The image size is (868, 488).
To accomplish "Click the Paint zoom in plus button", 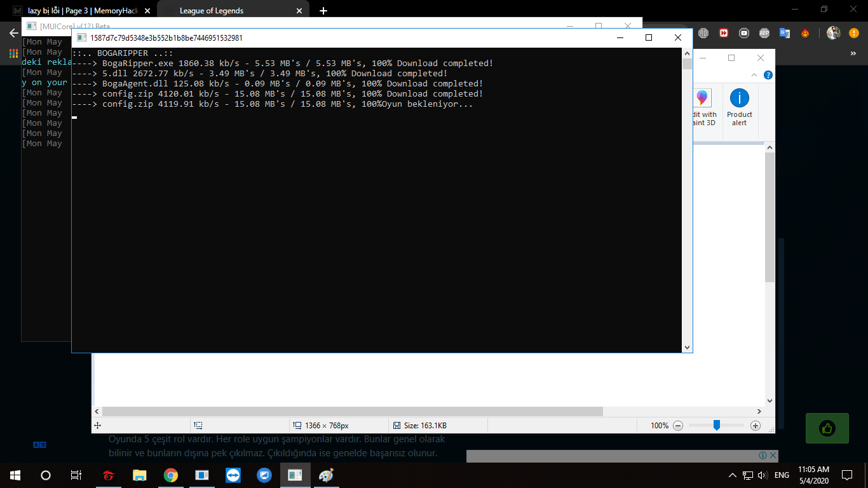I will pyautogui.click(x=756, y=426).
